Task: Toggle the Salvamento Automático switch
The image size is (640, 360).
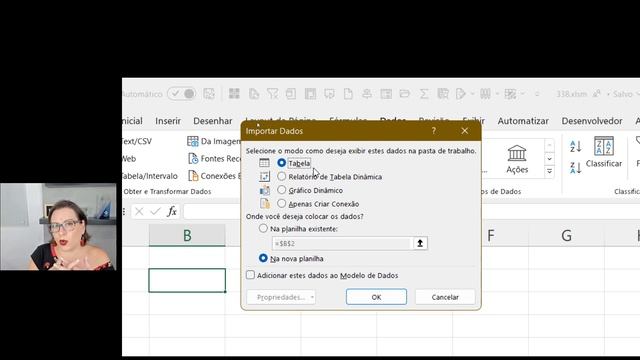Action: tap(182, 94)
